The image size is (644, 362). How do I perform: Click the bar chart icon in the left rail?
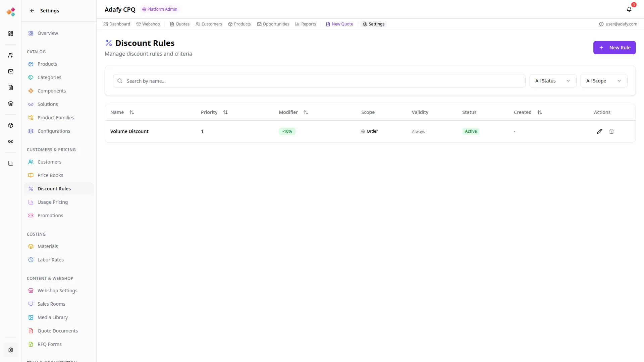[11, 163]
